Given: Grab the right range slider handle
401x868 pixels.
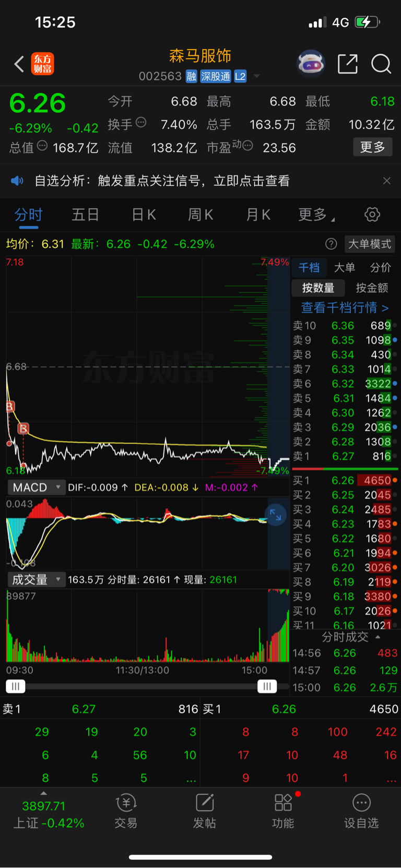Looking at the screenshot, I should tap(267, 686).
